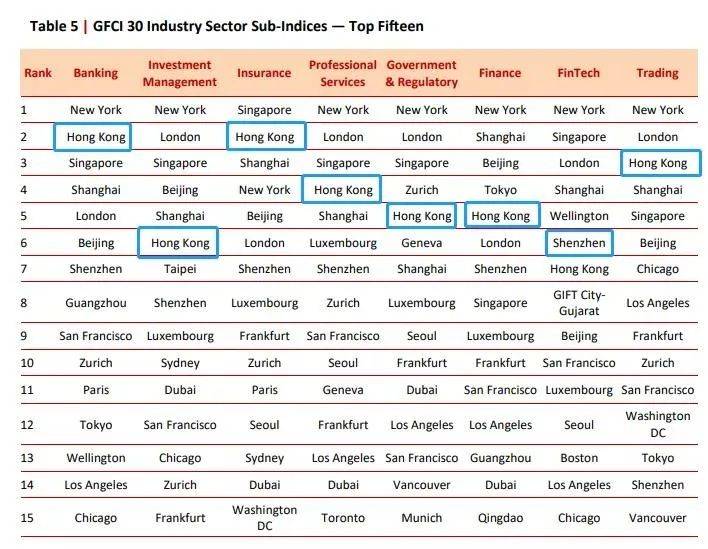The image size is (708, 549).
Task: Select the Investment Management column header
Action: pos(180,73)
